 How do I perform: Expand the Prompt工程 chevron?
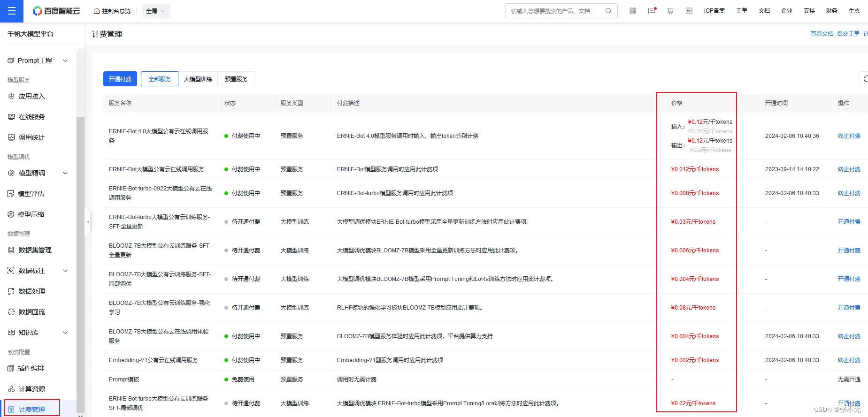tap(65, 61)
